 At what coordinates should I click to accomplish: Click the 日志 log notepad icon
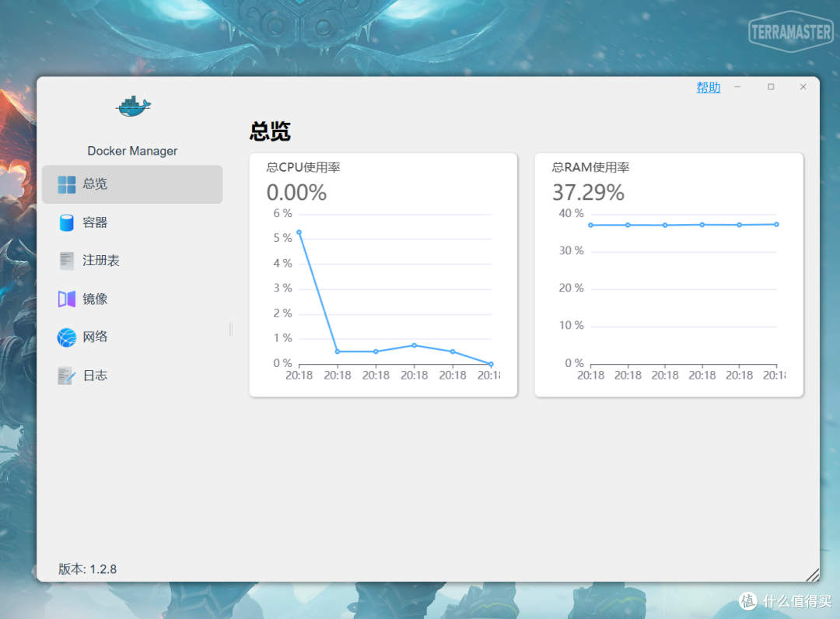(66, 376)
